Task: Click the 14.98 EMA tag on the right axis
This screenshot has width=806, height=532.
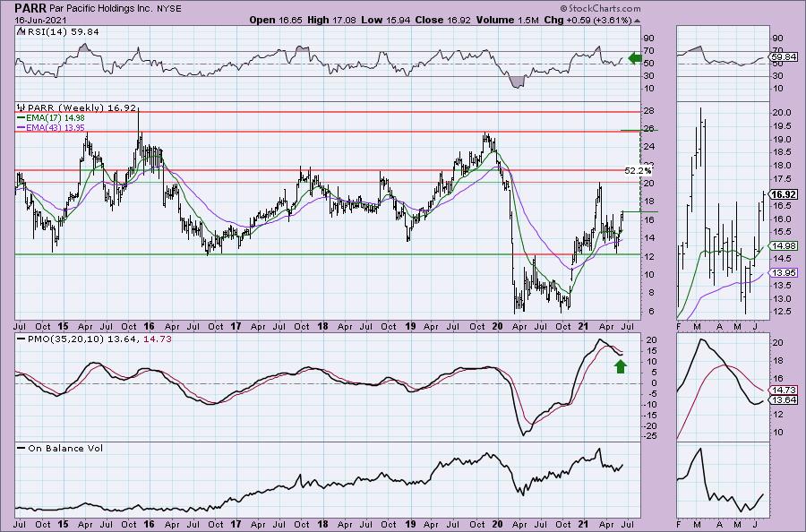Action: click(784, 246)
